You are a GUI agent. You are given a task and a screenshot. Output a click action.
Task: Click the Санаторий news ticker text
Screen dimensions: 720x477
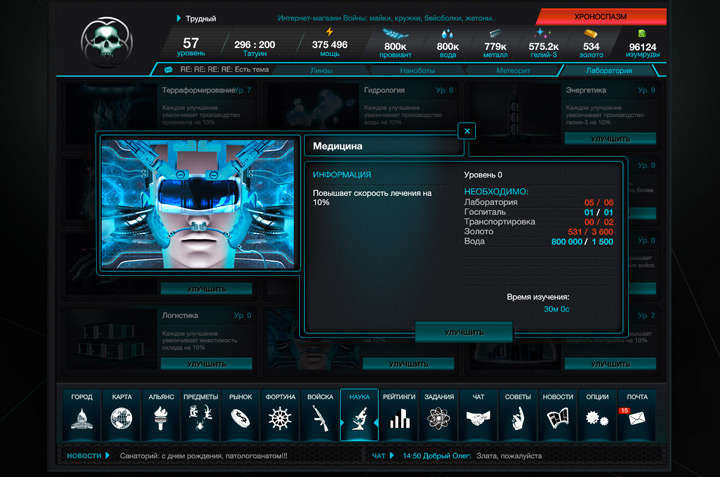click(203, 456)
